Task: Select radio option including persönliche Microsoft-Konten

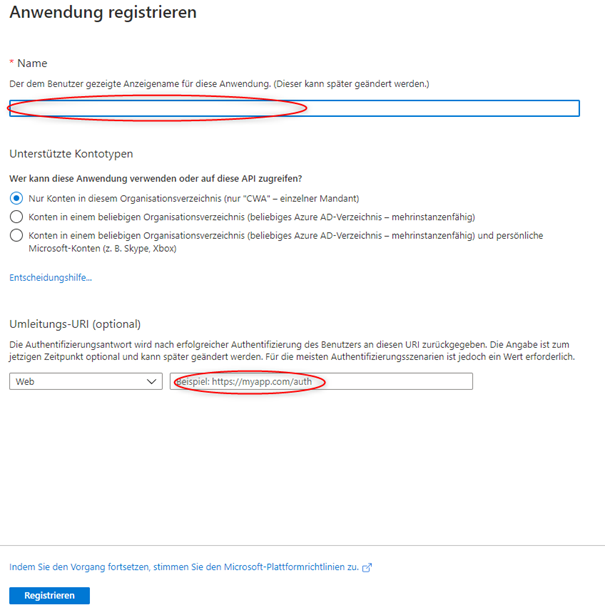Action: [x=16, y=235]
